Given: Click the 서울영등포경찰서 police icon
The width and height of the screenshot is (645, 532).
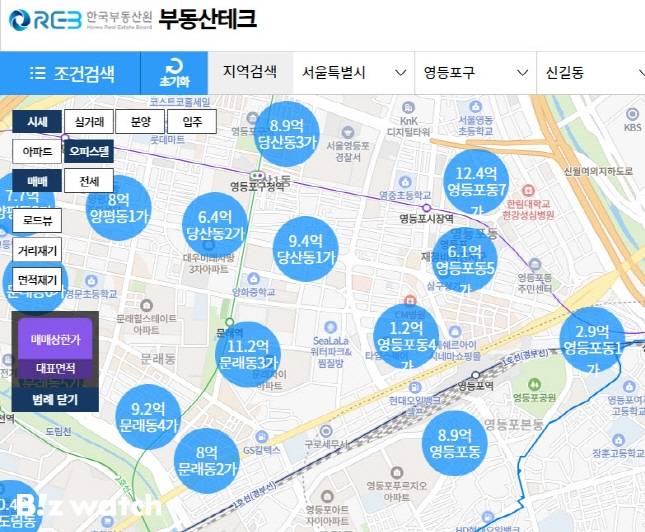Looking at the screenshot, I should (x=348, y=132).
